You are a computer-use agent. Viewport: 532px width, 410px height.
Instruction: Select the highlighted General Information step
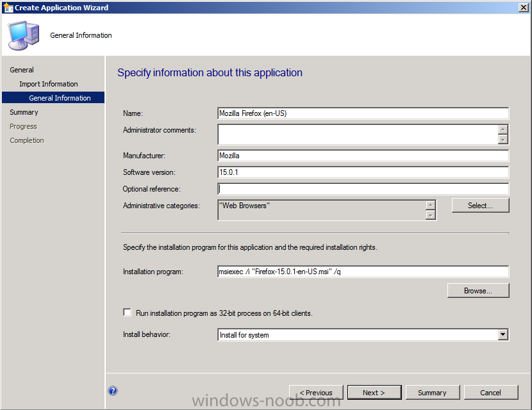pos(53,97)
